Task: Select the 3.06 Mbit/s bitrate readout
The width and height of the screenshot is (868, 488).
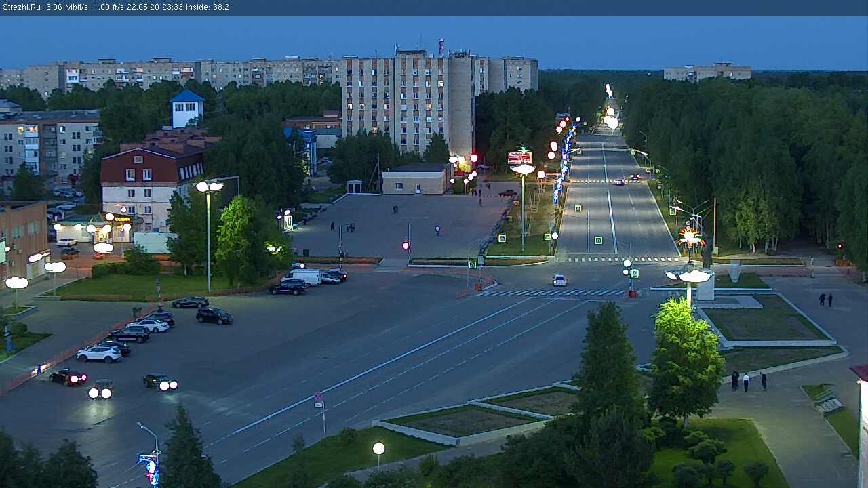Action: point(67,7)
